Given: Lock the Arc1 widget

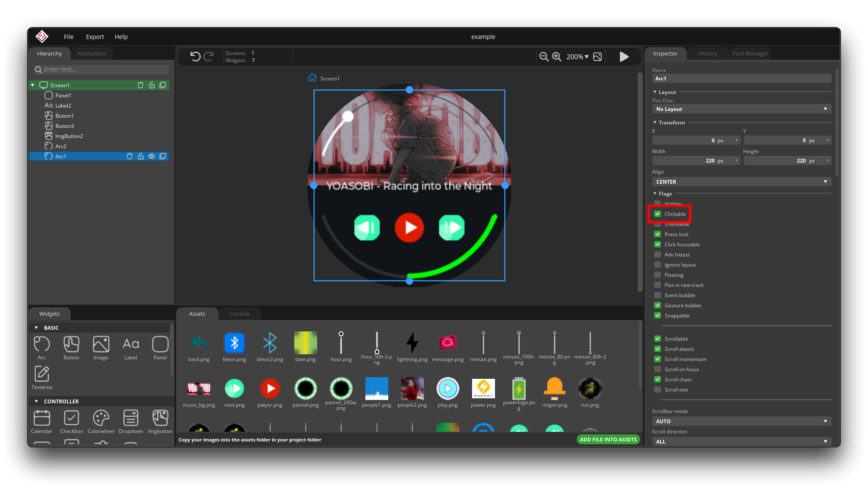Looking at the screenshot, I should [x=141, y=156].
